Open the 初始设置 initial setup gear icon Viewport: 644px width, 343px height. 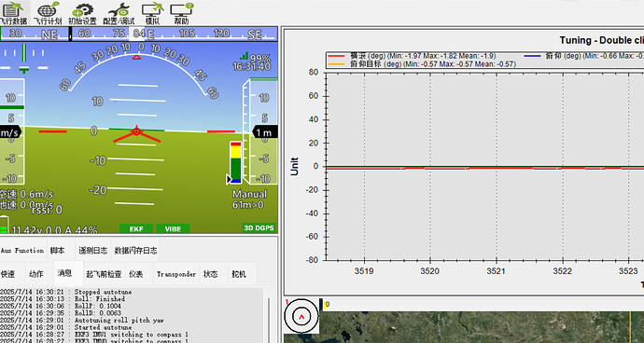click(x=82, y=13)
